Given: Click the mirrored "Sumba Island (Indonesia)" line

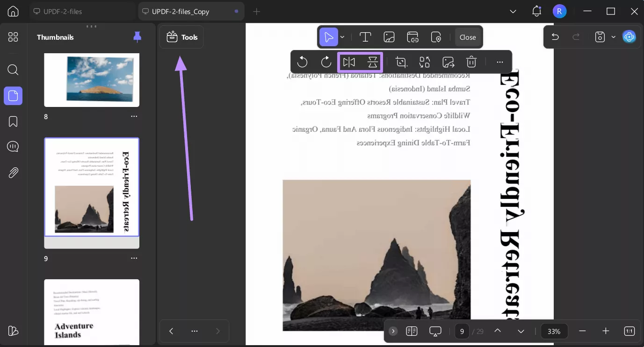Looking at the screenshot, I should (430, 88).
